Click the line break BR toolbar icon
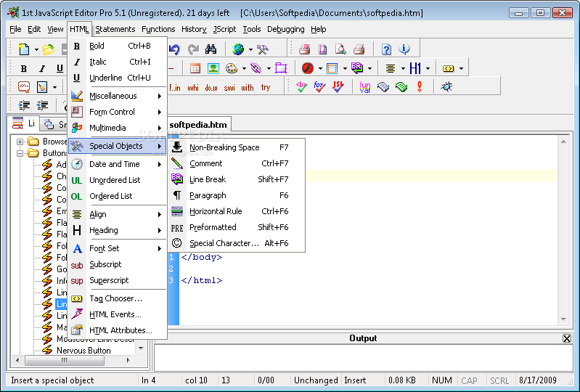Viewport: 580px width, 392px height. [x=357, y=68]
